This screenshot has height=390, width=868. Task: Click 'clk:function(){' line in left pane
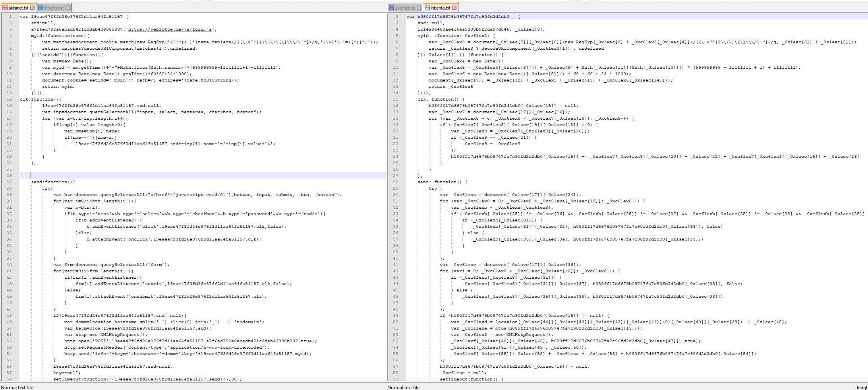pyautogui.click(x=41, y=99)
